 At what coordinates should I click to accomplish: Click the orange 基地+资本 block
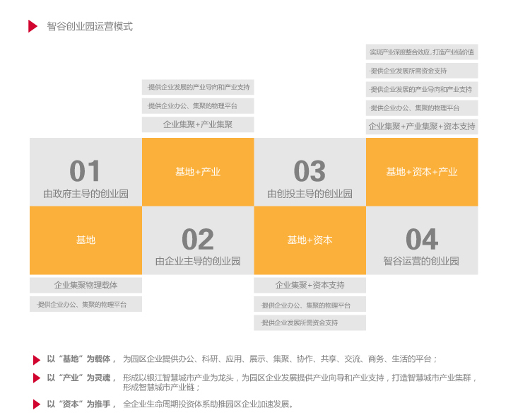click(310, 240)
